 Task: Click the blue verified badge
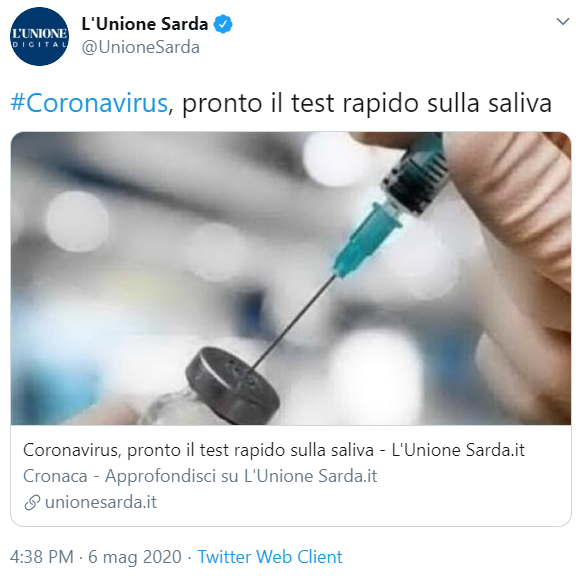[223, 24]
